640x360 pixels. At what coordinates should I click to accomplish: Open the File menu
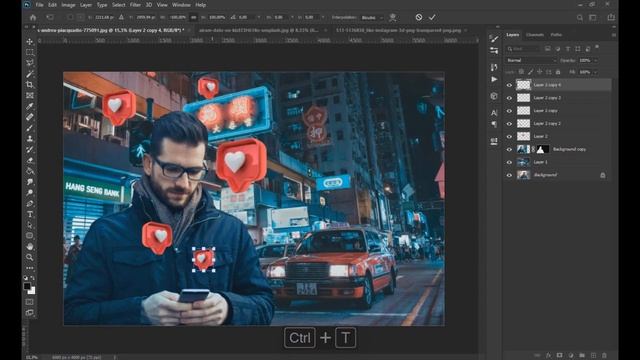[39, 5]
